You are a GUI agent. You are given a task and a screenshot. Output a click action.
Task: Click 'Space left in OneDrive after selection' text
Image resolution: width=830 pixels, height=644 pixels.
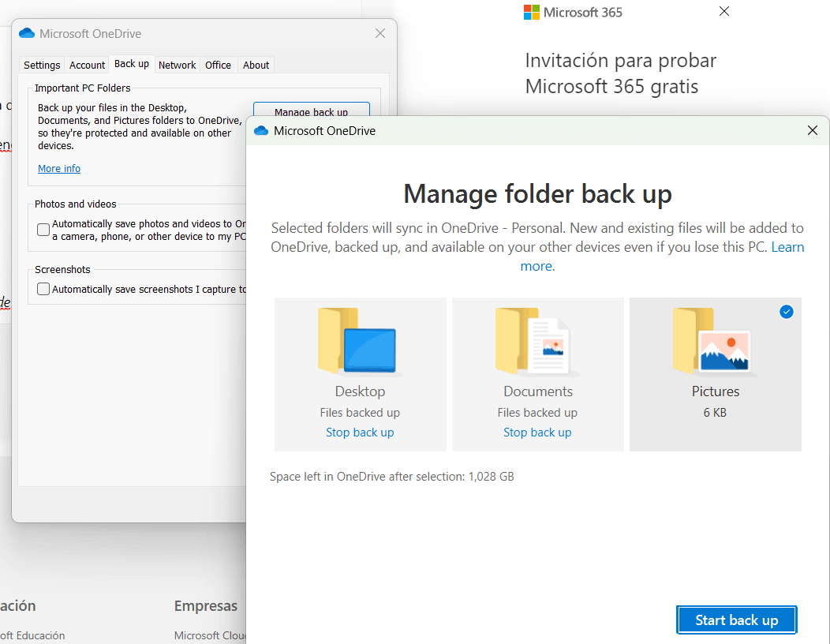pos(391,477)
